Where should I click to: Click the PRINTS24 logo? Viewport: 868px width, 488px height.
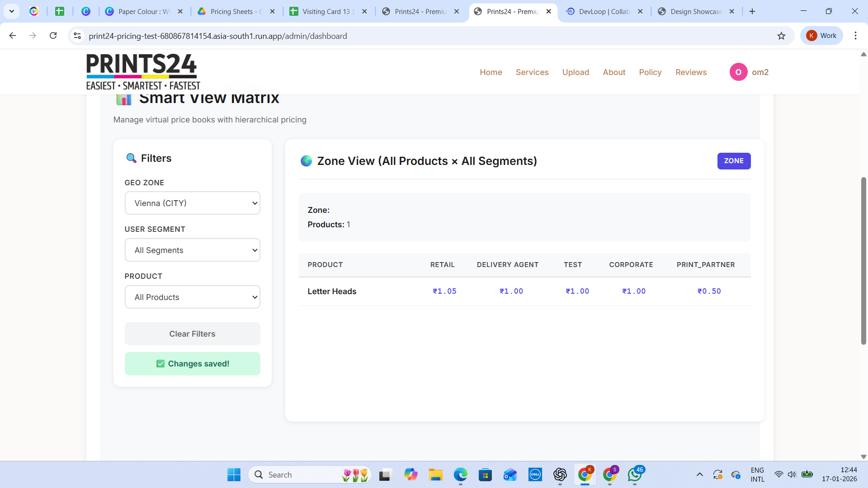click(142, 71)
